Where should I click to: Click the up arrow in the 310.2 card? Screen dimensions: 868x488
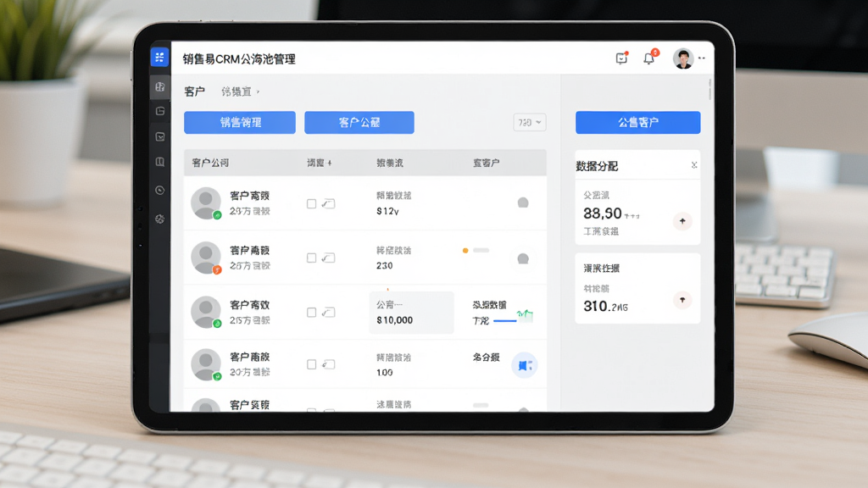point(682,300)
